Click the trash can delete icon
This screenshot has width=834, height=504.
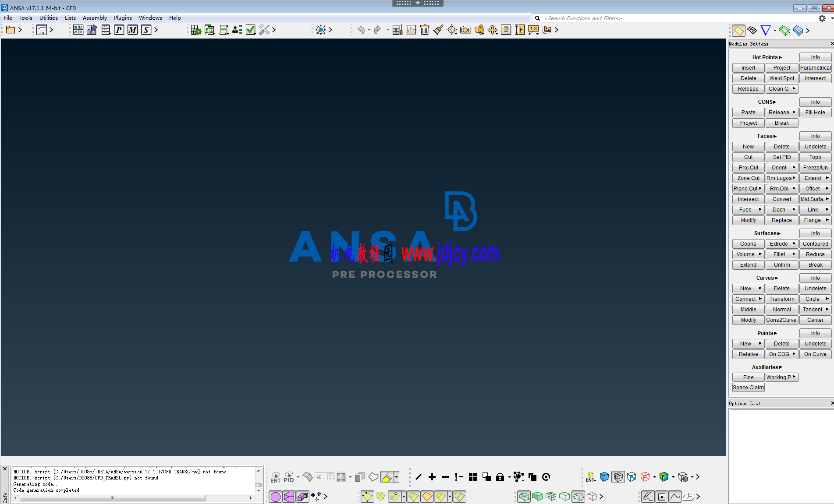coord(425,30)
